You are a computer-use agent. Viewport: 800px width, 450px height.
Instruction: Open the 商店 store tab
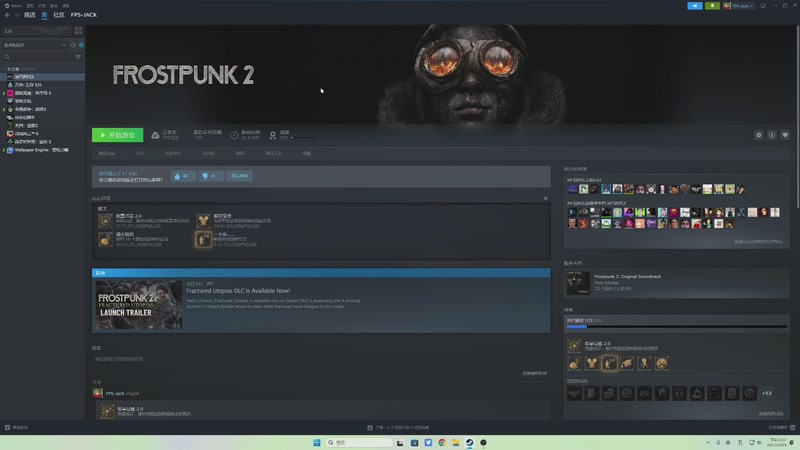(x=30, y=15)
